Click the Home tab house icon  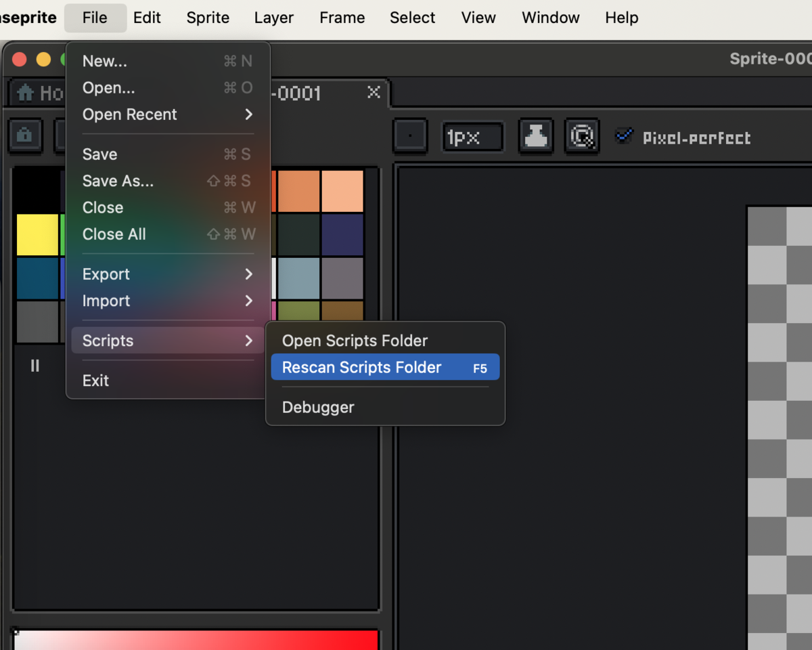click(26, 93)
